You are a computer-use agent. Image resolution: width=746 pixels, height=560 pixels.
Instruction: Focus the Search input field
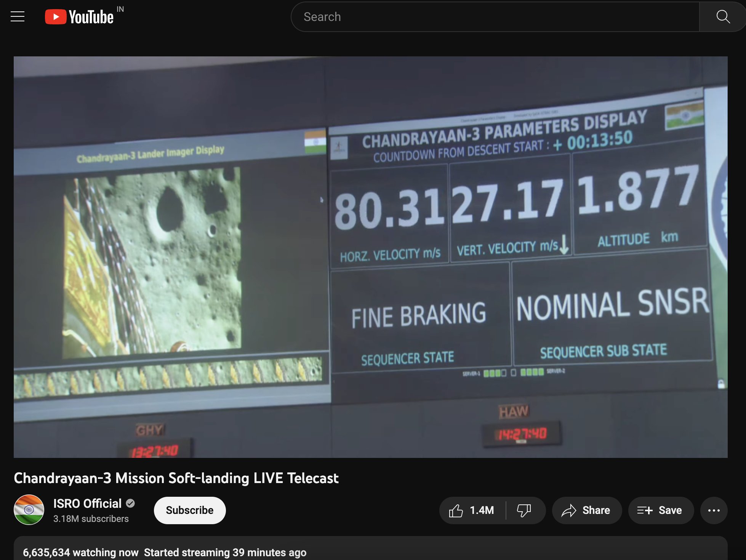[495, 17]
